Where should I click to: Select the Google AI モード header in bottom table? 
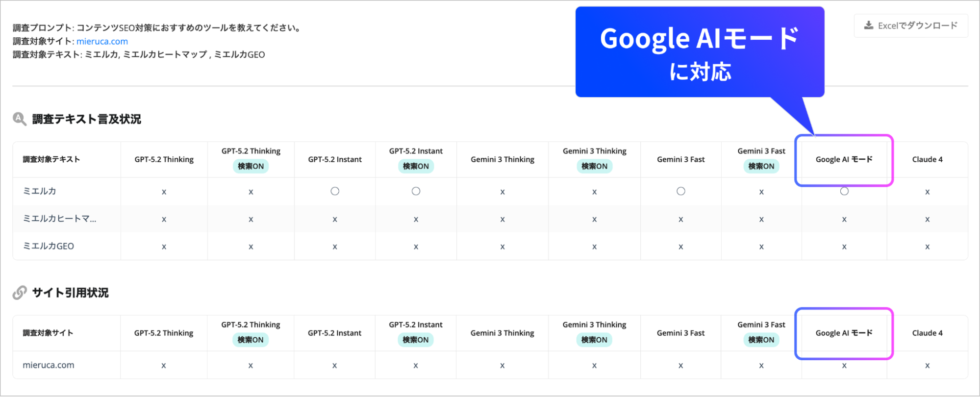point(844,333)
